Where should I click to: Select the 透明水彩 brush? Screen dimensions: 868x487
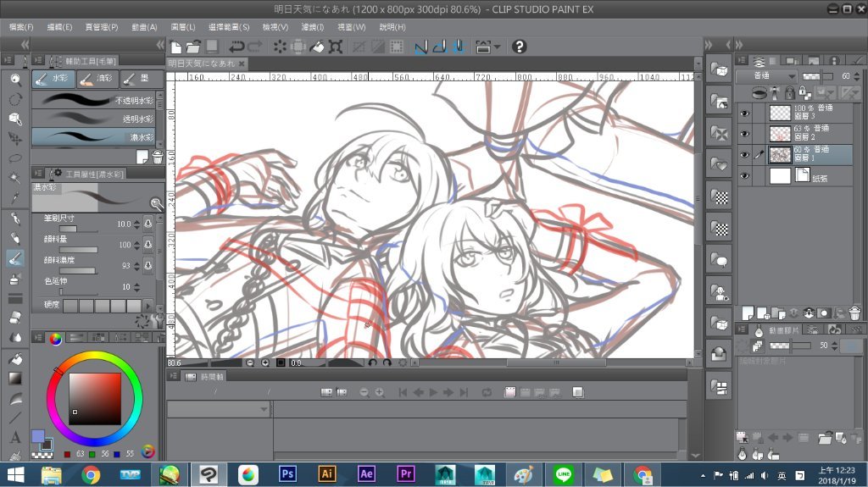tap(93, 119)
